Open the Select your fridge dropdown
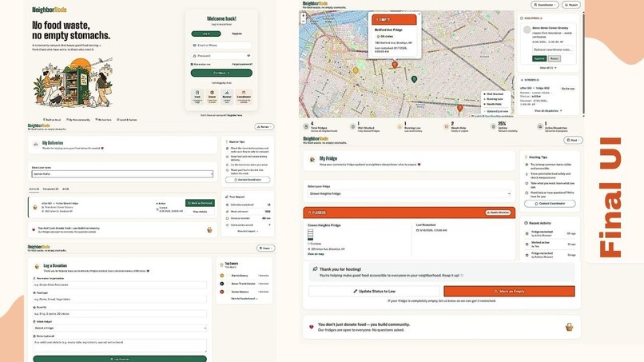This screenshot has width=644, height=362. pyautogui.click(x=409, y=193)
